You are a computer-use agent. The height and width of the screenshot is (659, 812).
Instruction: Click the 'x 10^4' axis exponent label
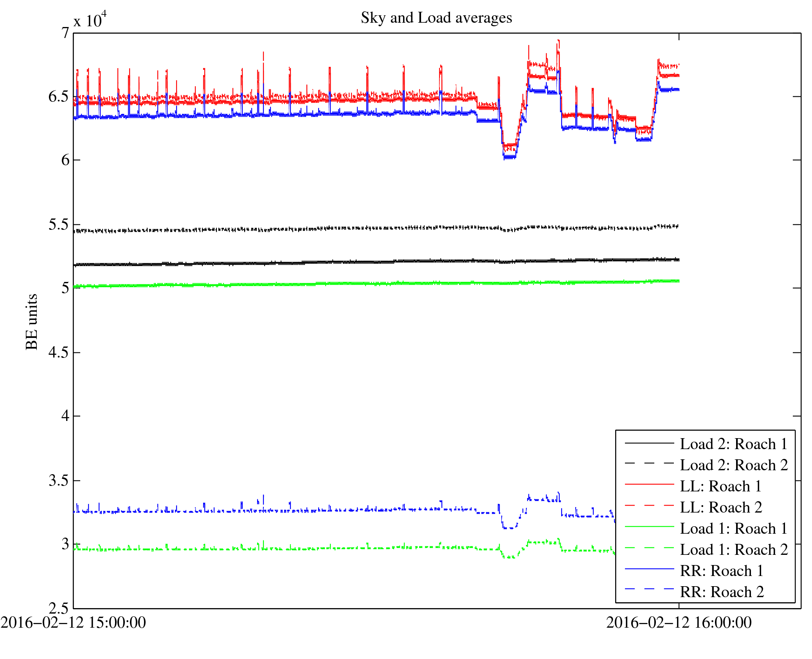[x=90, y=20]
